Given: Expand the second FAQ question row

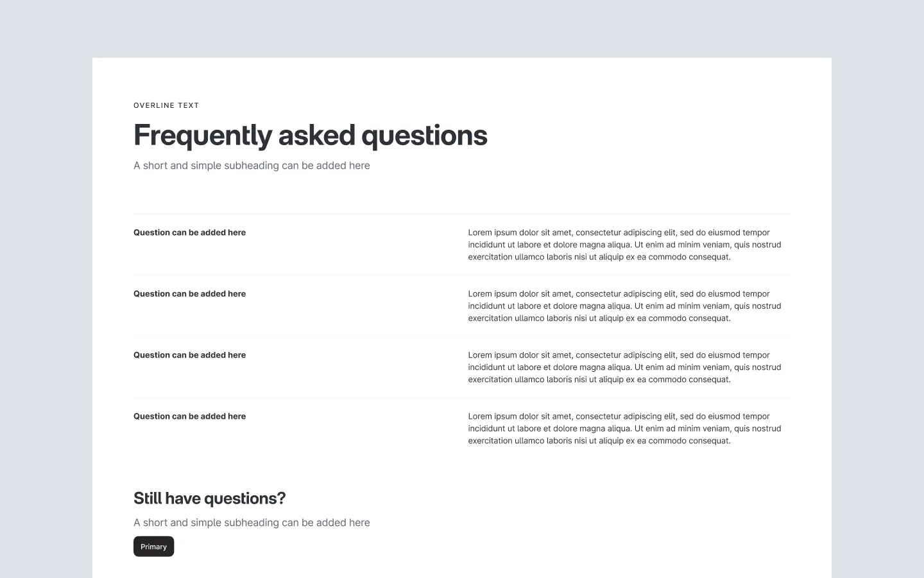Looking at the screenshot, I should click(x=189, y=293).
